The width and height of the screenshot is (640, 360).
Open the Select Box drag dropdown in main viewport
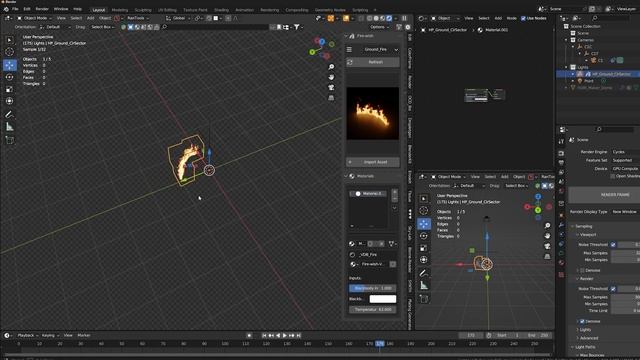pyautogui.click(x=102, y=27)
